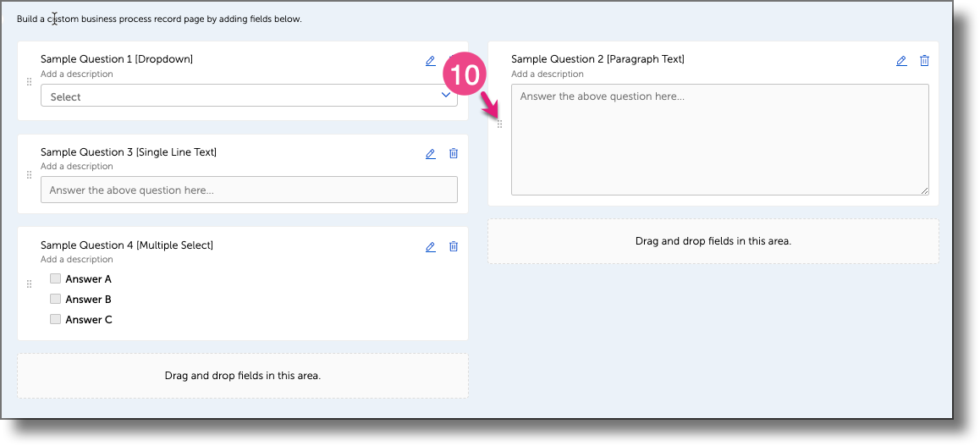
Task: Grab the Sample Question 2 drag handle
Action: [499, 124]
